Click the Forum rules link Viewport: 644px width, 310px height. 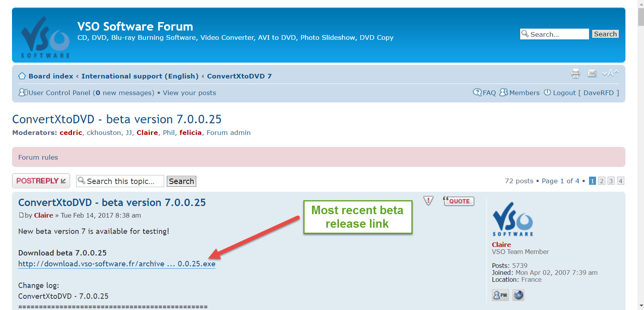coord(38,157)
